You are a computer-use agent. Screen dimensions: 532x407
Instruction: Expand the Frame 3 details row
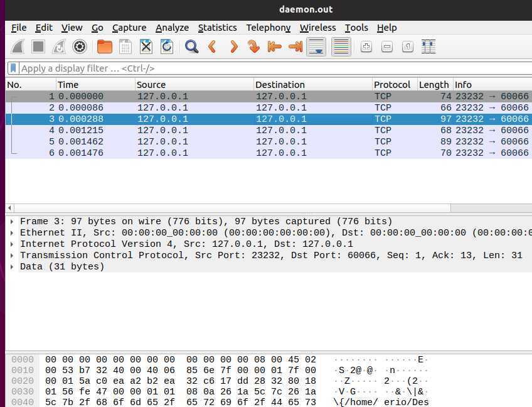12,222
